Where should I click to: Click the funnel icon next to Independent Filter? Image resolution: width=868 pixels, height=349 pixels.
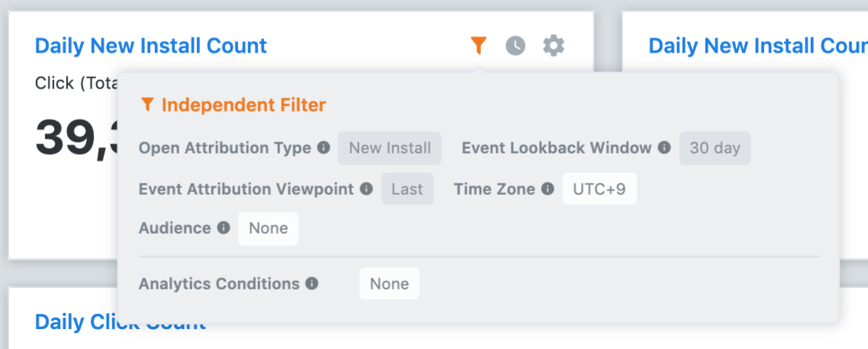click(147, 104)
